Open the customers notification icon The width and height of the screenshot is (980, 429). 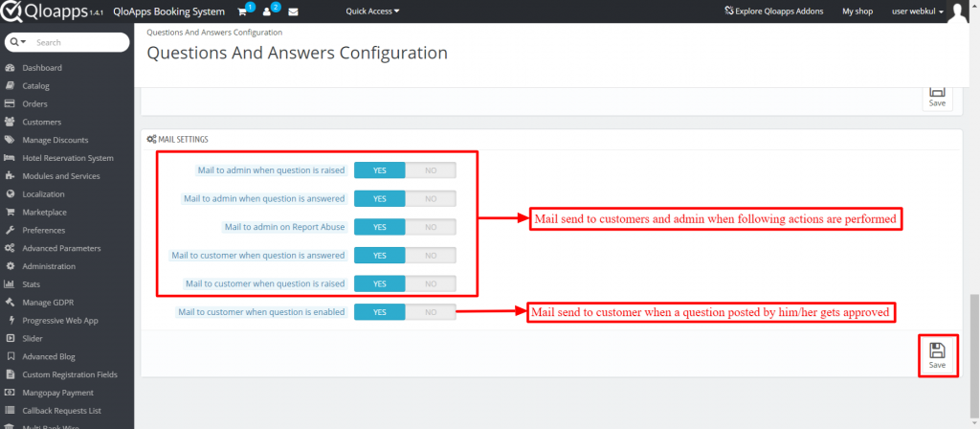tap(268, 11)
